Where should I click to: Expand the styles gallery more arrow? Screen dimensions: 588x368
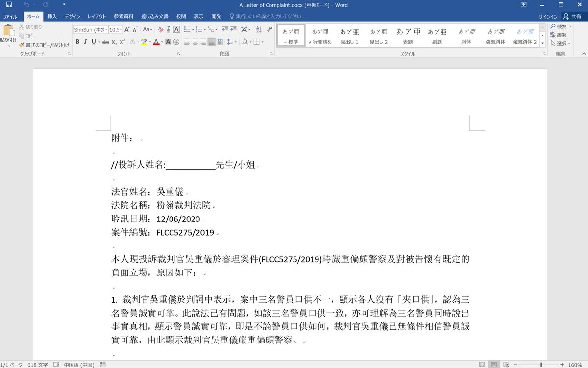(x=543, y=43)
